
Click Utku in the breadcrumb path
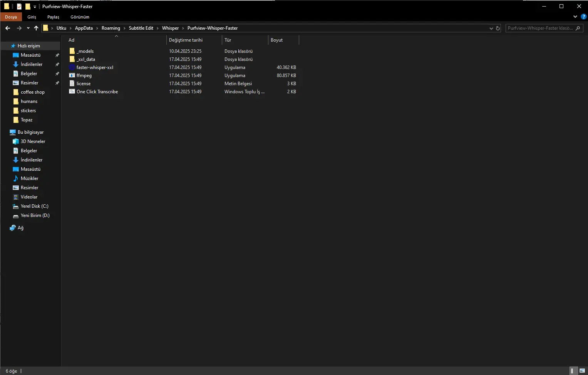(61, 28)
